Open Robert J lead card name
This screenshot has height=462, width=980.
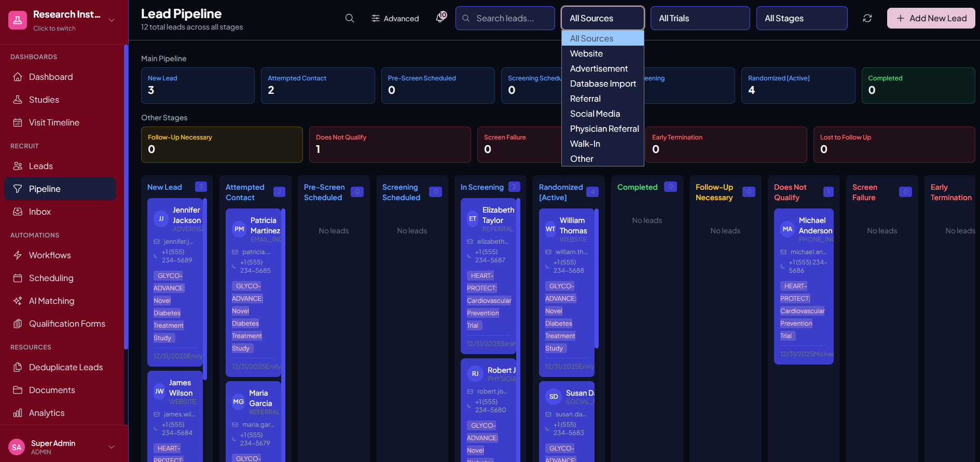pos(502,370)
